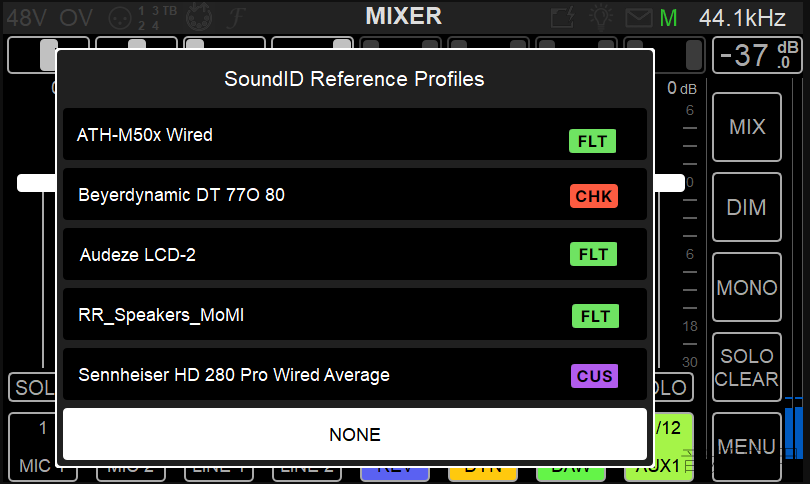
Task: Click the red CHK badge on Beyerdynamic
Action: click(594, 196)
